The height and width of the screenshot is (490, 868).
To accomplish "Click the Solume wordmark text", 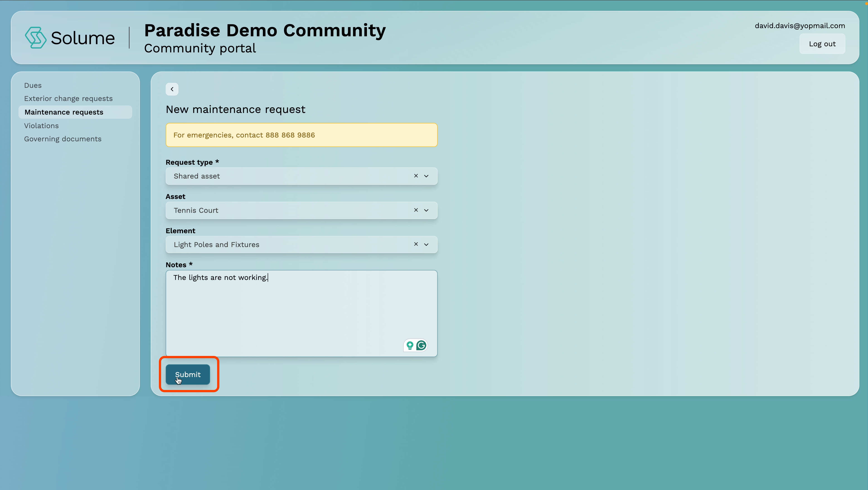I will coord(83,38).
